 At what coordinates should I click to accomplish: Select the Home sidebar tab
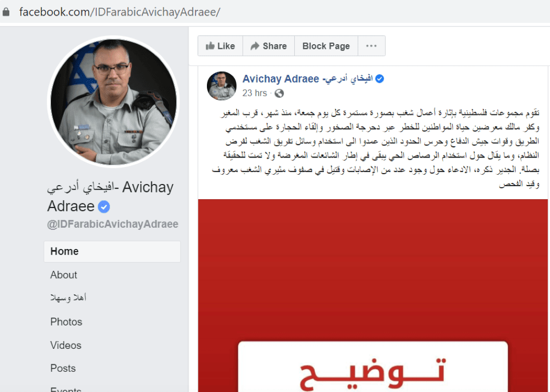coord(112,251)
